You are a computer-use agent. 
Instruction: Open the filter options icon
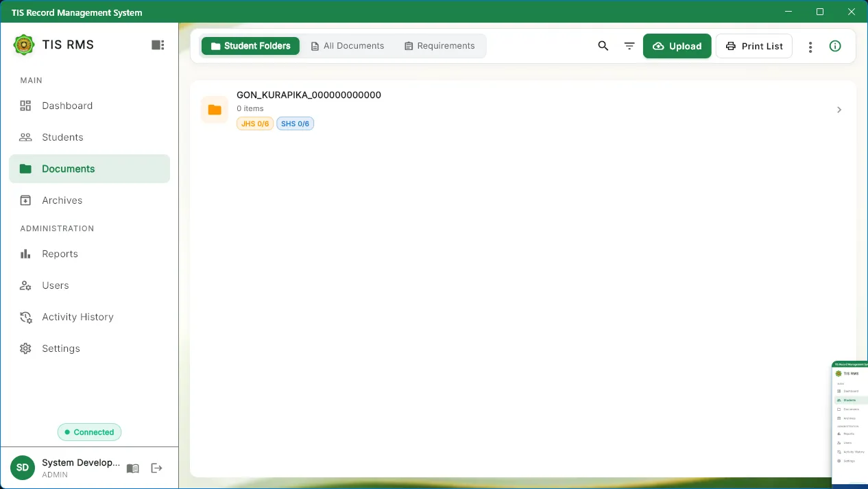point(629,46)
